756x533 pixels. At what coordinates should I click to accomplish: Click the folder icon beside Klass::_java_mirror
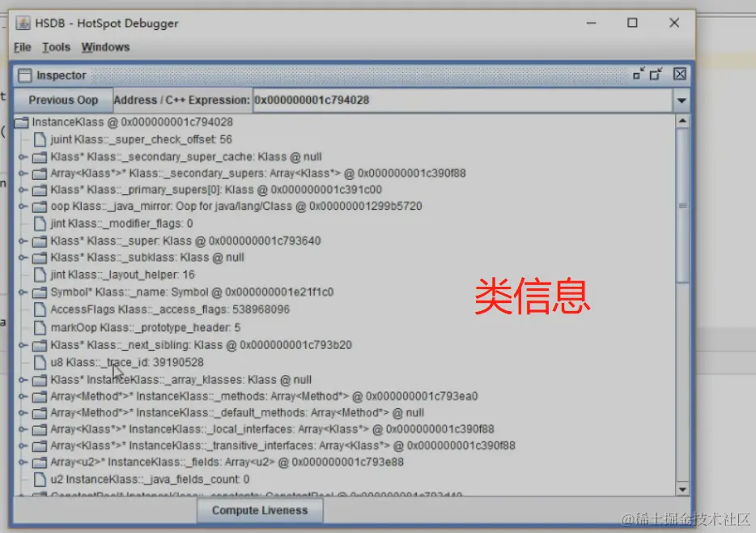point(40,207)
